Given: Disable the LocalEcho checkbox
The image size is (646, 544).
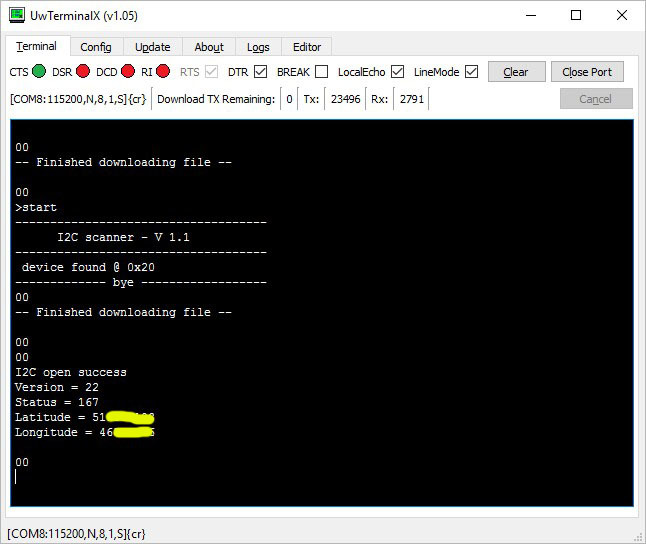Looking at the screenshot, I should tap(398, 72).
